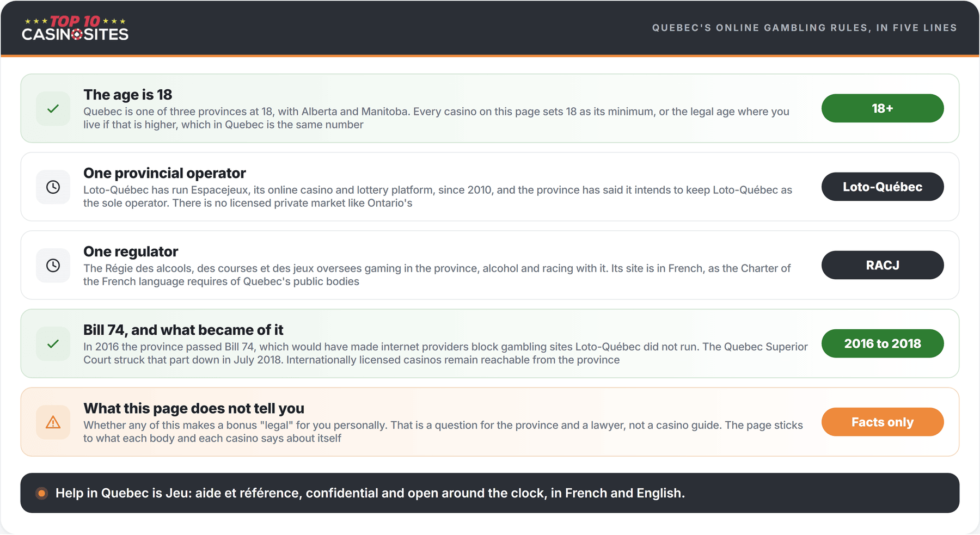Select the heading 'Bill 74, and what became of it'
The width and height of the screenshot is (980, 535).
183,330
